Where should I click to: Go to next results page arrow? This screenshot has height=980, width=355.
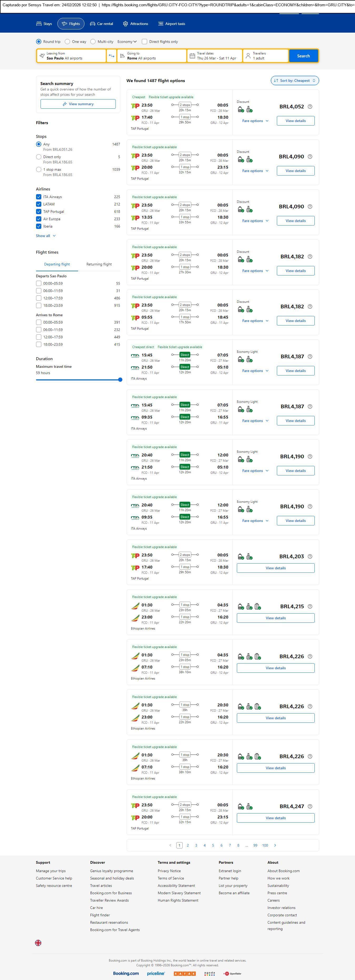point(275,845)
